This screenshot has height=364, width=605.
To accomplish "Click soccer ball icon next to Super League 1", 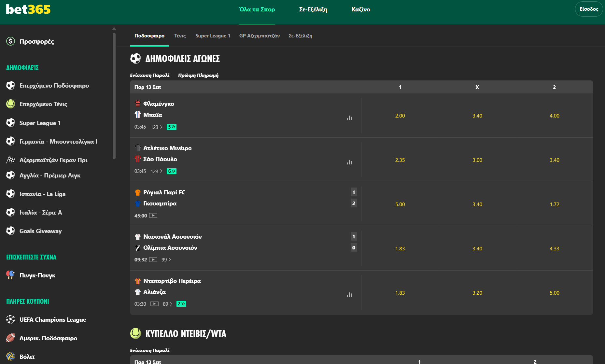I will [x=11, y=122].
